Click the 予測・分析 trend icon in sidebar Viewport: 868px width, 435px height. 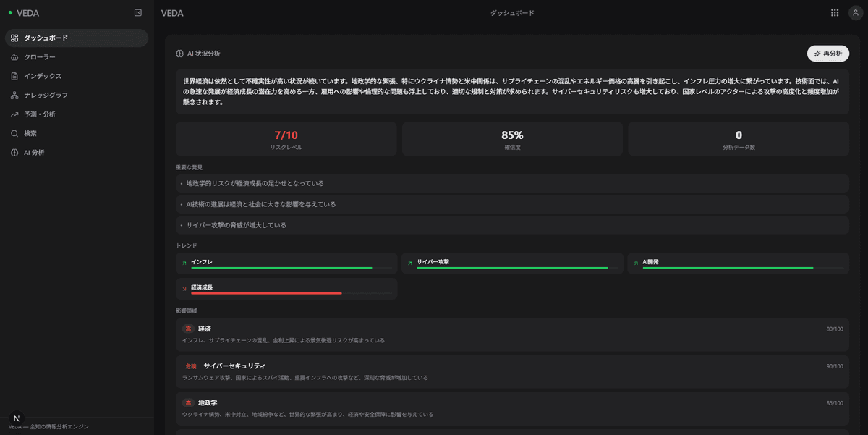14,114
